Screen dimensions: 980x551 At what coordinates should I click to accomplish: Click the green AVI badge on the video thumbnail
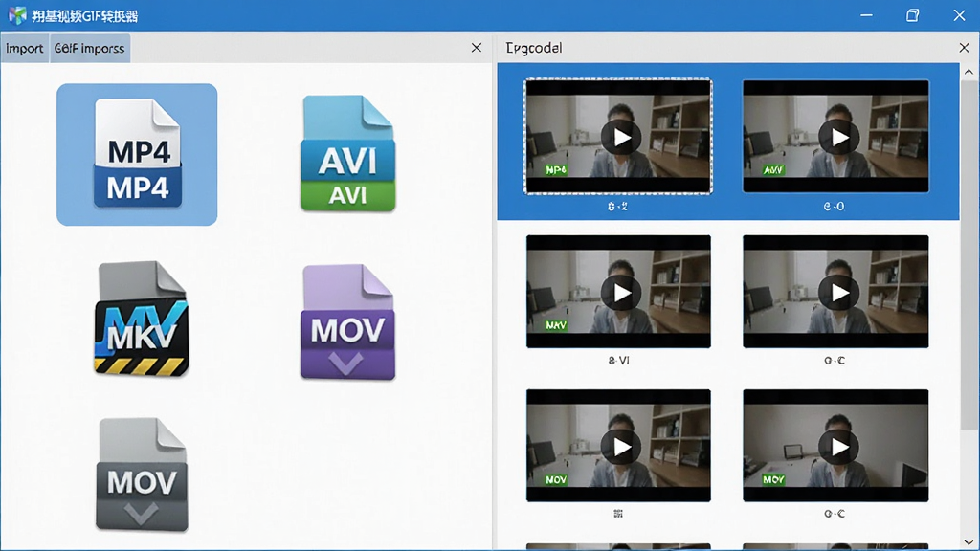[x=773, y=170]
